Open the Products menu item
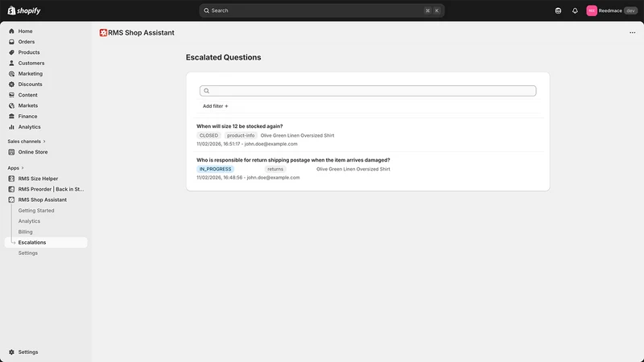644x362 pixels. 29,52
